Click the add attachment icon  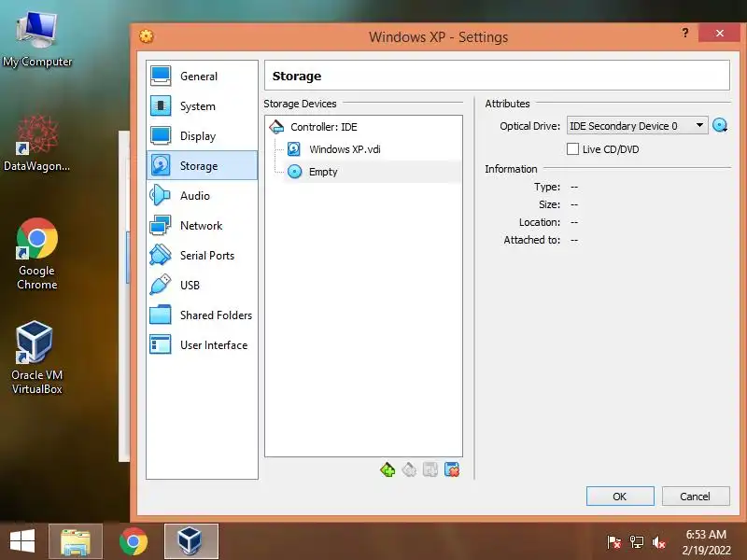click(430, 470)
